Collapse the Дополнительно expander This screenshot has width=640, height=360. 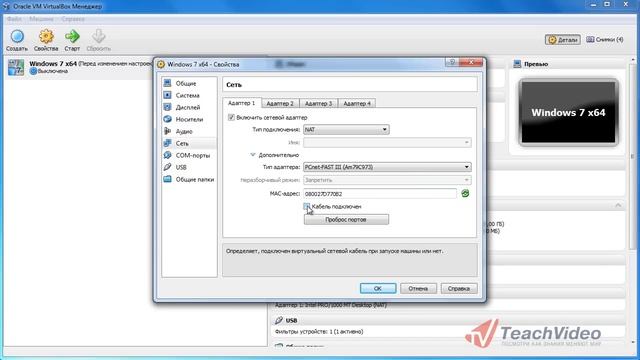coord(253,155)
